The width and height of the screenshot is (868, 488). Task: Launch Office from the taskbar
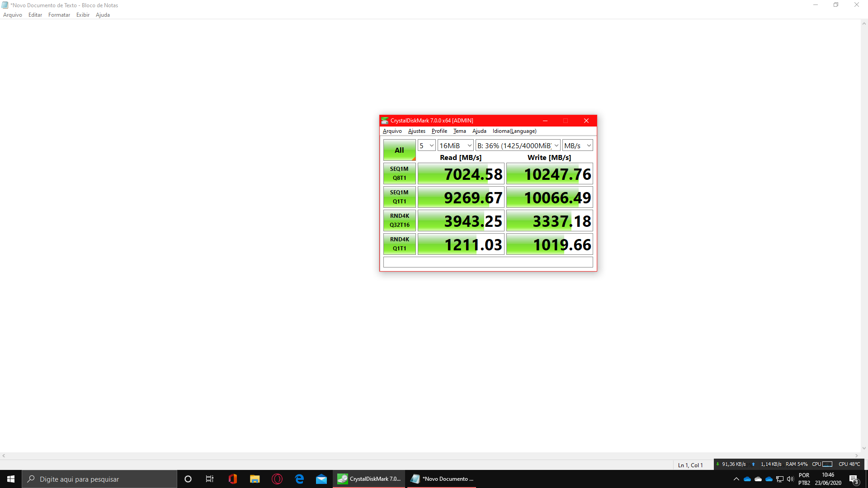[232, 479]
